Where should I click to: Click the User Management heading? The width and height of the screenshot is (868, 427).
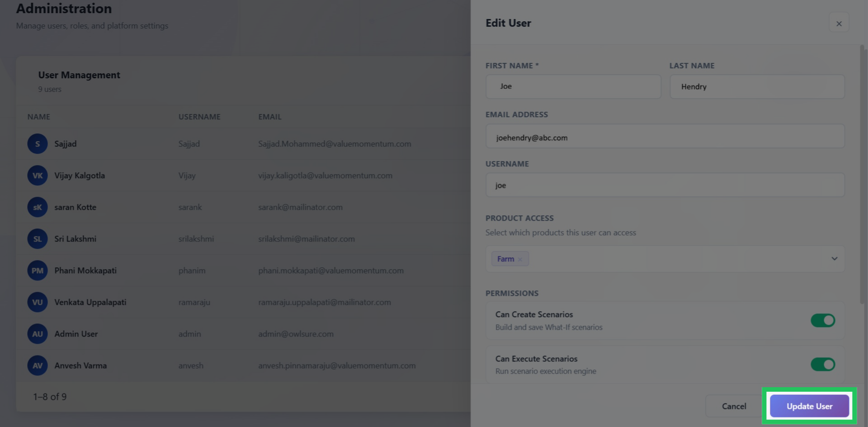pos(79,75)
